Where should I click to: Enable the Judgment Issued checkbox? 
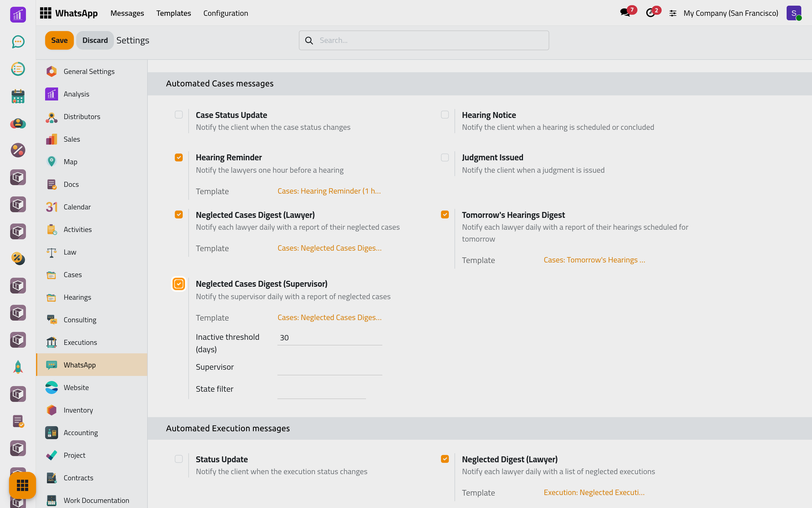pyautogui.click(x=445, y=157)
